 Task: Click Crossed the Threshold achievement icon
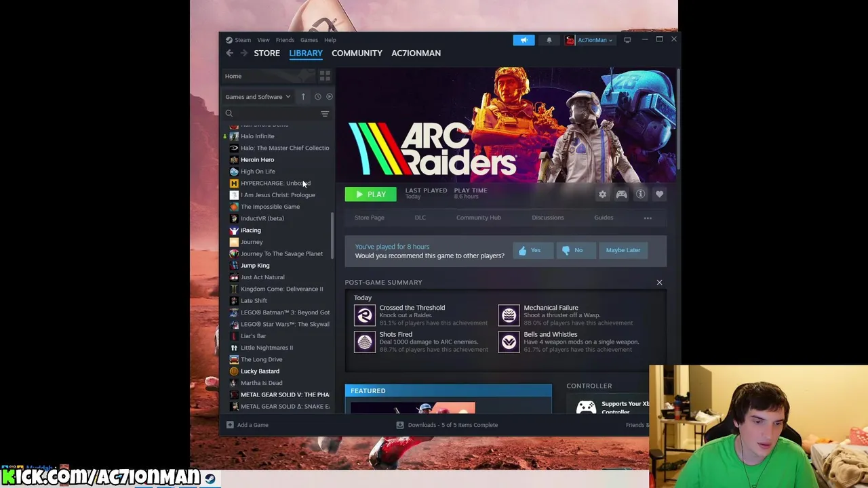point(364,314)
